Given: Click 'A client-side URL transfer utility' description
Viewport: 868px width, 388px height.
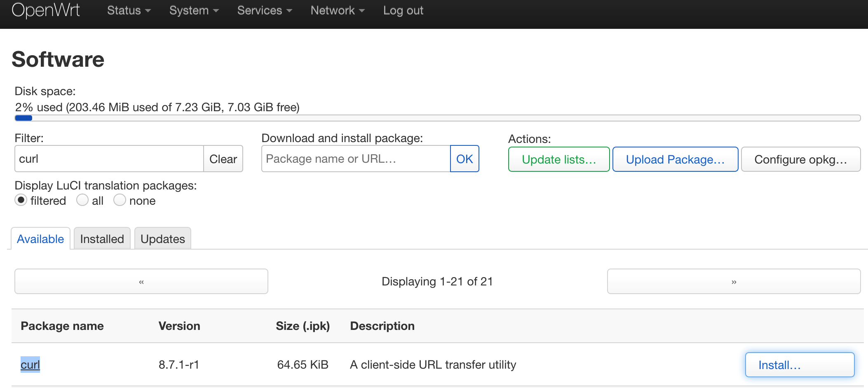Looking at the screenshot, I should point(433,365).
